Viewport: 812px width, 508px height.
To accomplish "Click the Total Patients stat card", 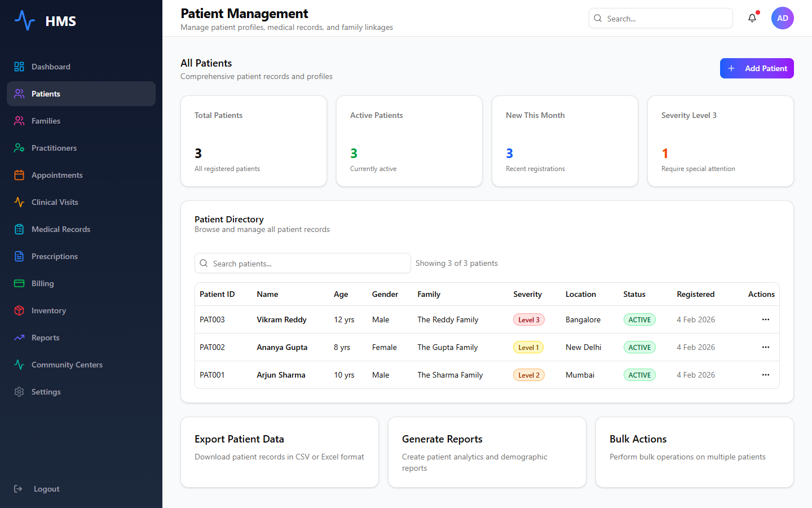I will [254, 141].
